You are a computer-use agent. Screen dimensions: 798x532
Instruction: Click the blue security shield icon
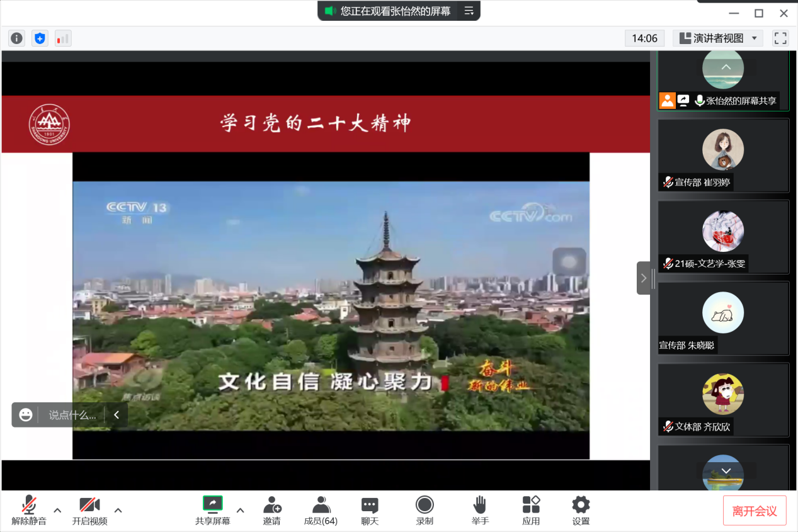point(40,38)
